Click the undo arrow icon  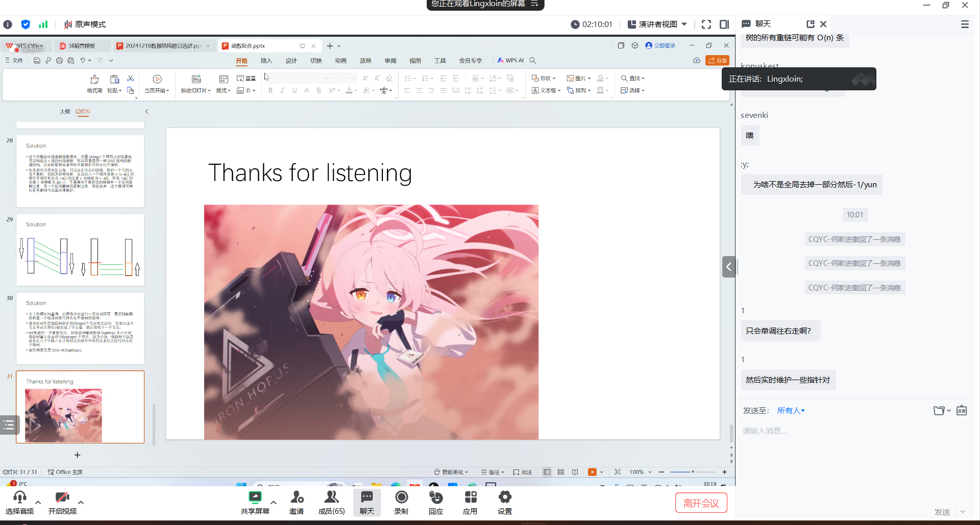[x=83, y=60]
